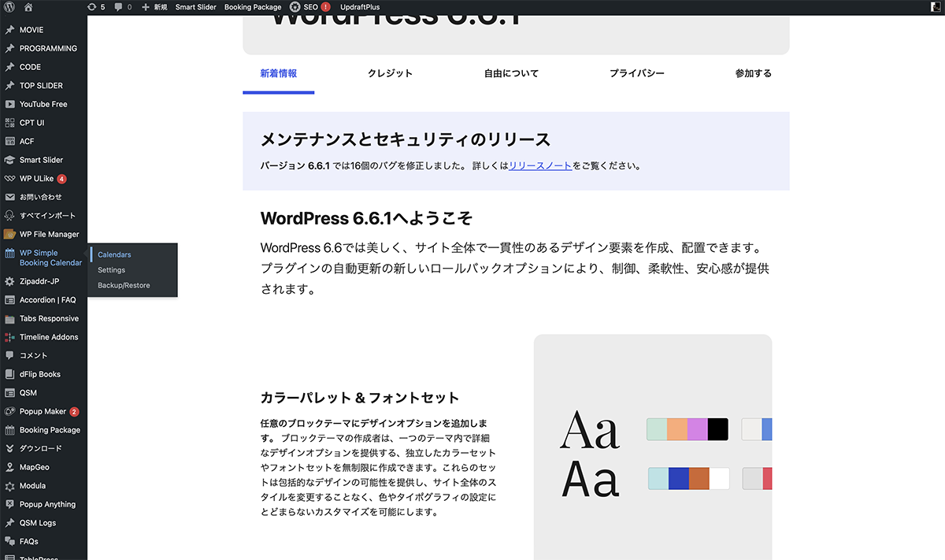This screenshot has width=945, height=560.
Task: Open the 自由について tab
Action: point(511,73)
